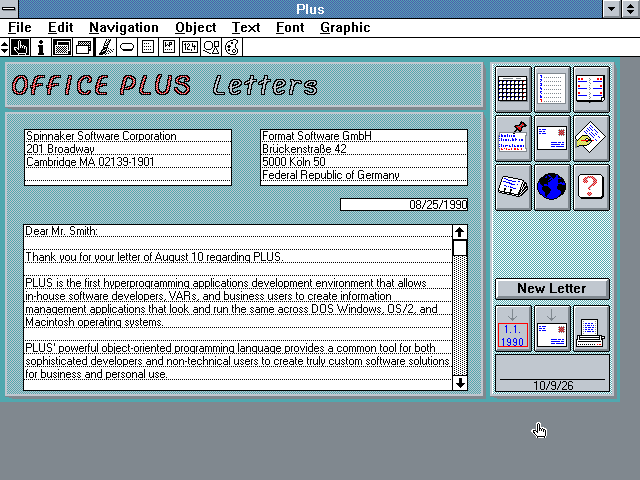This screenshot has width=640, height=480.
Task: Click recipient line 'Brückenstraße 42'
Action: pos(304,149)
